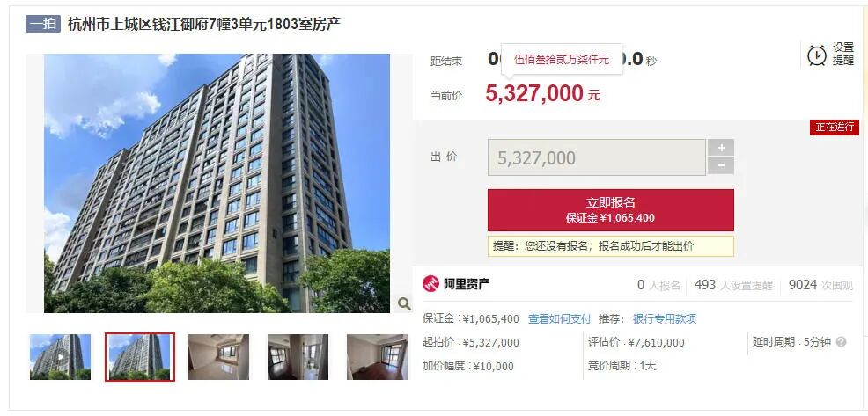868x416 pixels.
Task: Click the 阿里资产 logo icon
Action: pos(430,284)
